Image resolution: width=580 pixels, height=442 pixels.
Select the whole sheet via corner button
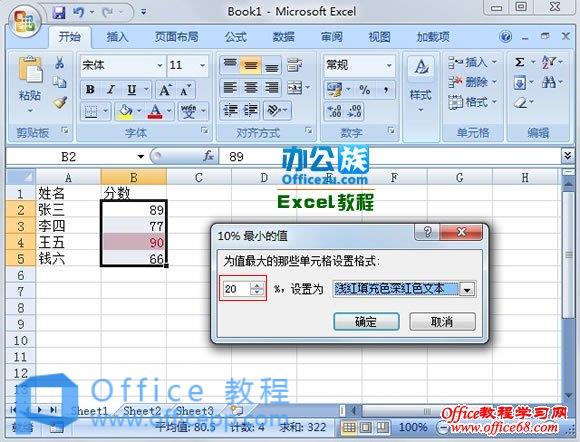click(x=21, y=178)
